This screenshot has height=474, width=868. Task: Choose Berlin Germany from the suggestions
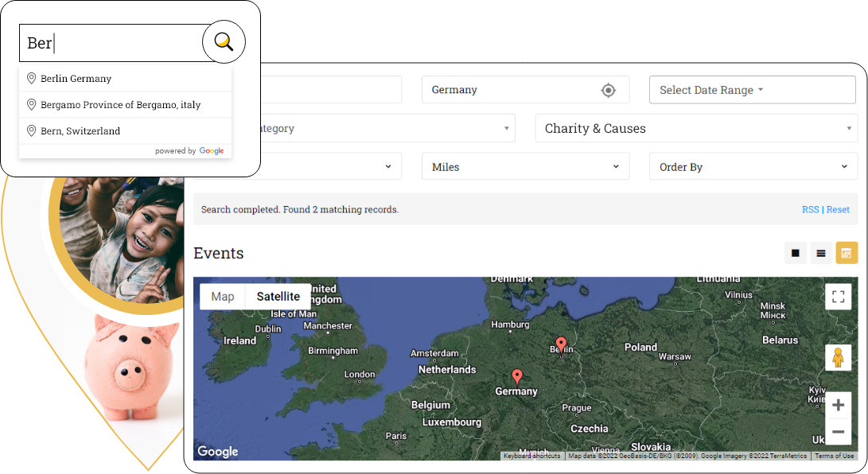click(x=76, y=79)
